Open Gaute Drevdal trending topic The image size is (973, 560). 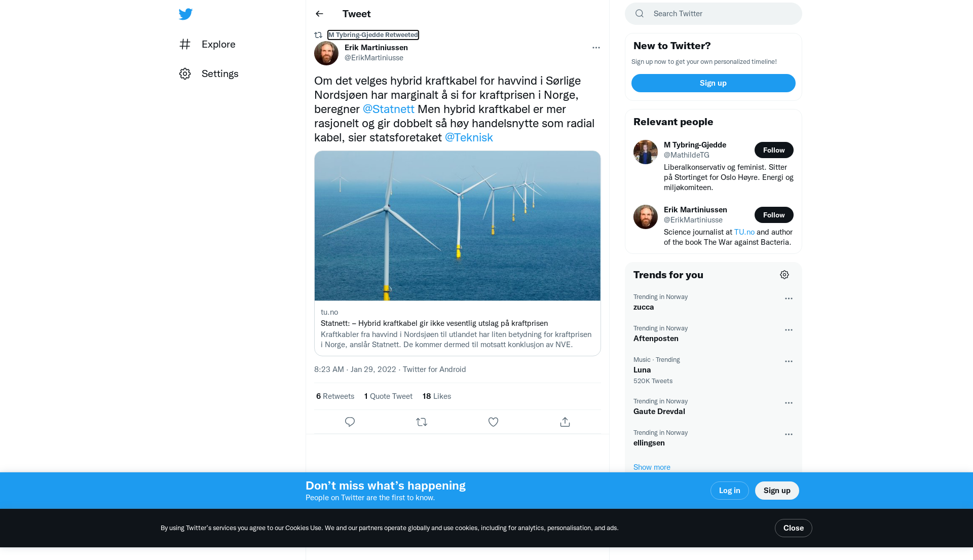(659, 412)
